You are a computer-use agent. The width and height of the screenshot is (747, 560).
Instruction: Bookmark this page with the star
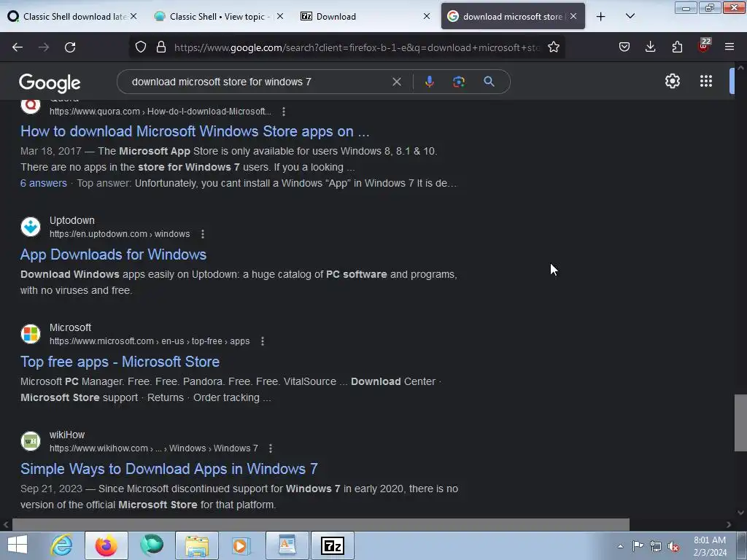[x=553, y=47]
